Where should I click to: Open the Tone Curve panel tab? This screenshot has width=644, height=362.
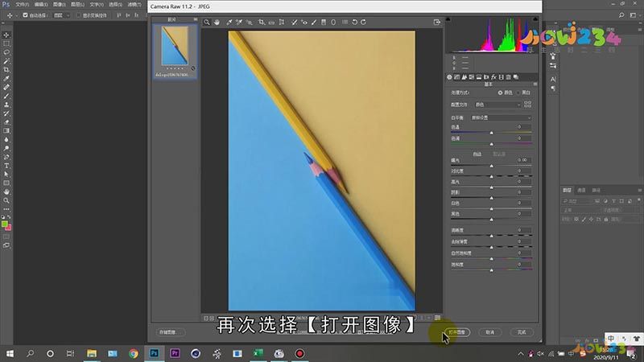pos(456,77)
